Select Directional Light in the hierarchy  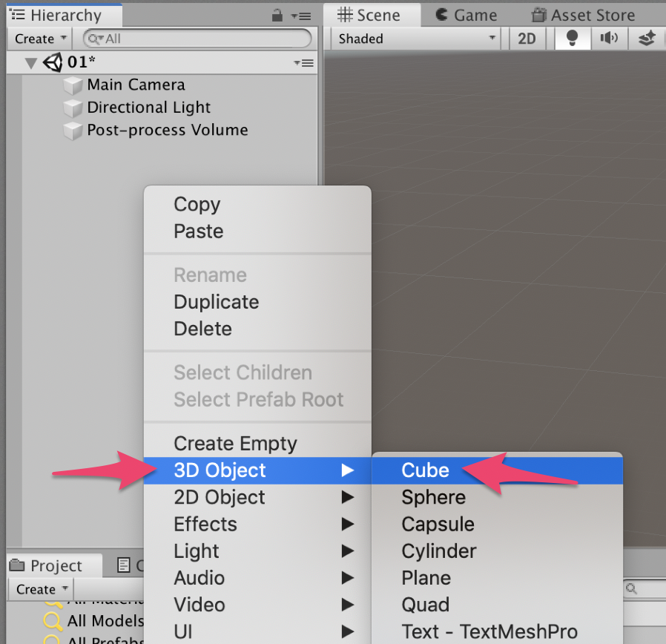tap(148, 107)
